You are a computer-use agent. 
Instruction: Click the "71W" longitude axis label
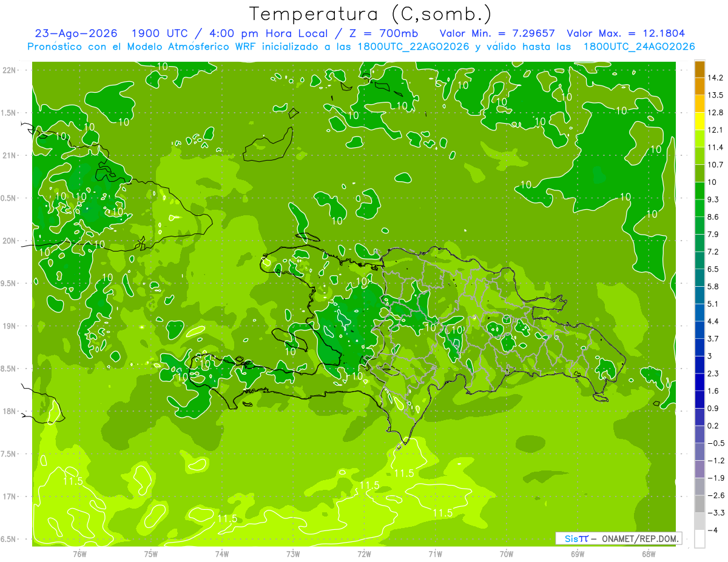point(435,554)
